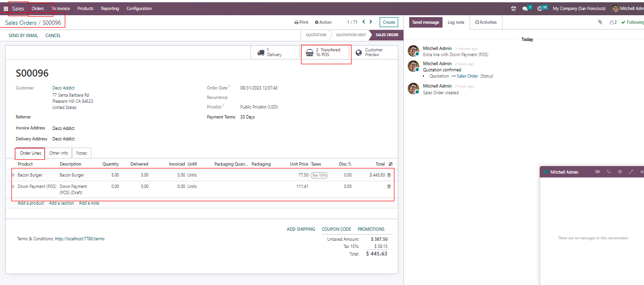Switch to the Other Info tab
Image resolution: width=644 pixels, height=285 pixels.
coord(59,153)
